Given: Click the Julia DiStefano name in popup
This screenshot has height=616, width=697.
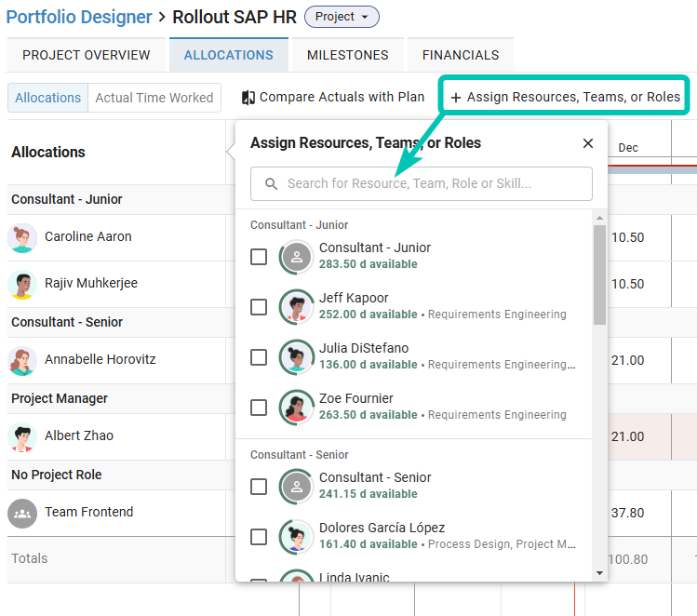Looking at the screenshot, I should coord(364,348).
